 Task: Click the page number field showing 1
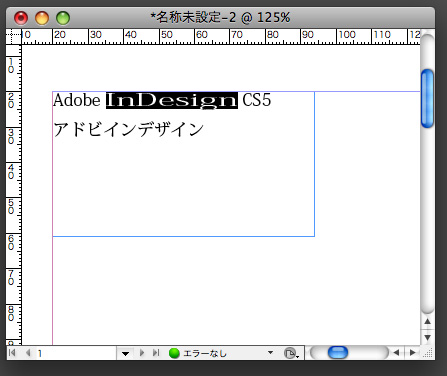point(75,353)
